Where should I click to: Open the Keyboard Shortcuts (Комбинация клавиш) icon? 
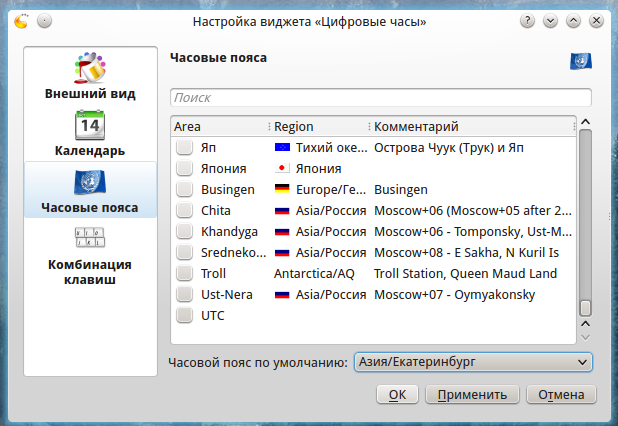click(90, 240)
